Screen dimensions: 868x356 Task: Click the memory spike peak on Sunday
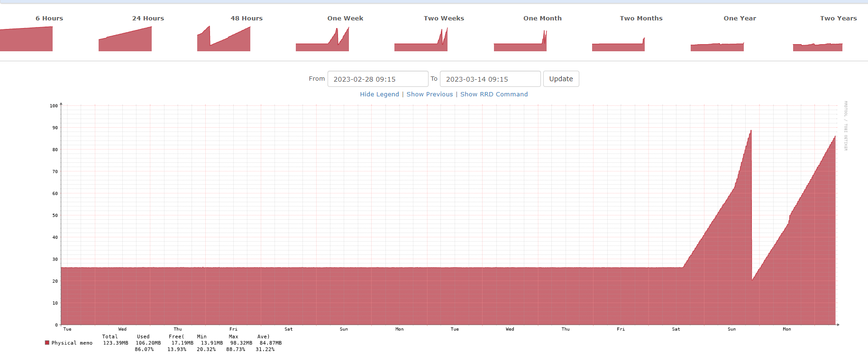pyautogui.click(x=751, y=131)
